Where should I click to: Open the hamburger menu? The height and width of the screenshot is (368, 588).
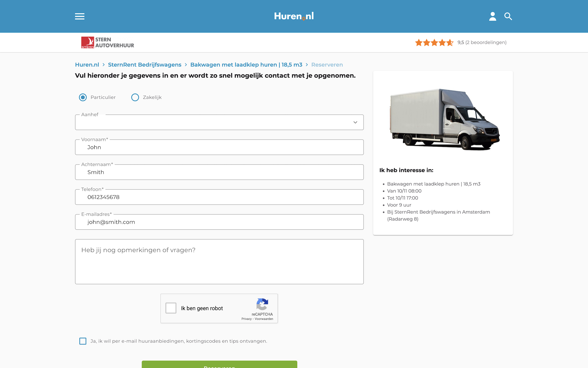(80, 16)
